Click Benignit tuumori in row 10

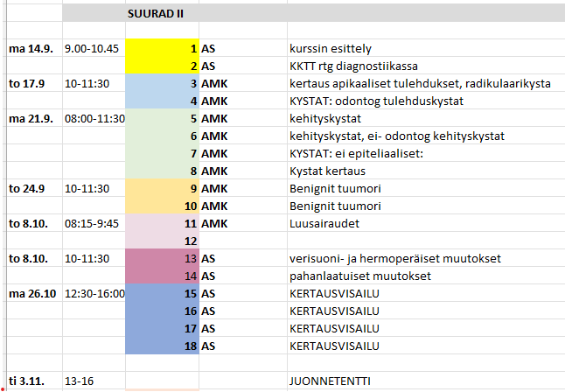point(426,206)
